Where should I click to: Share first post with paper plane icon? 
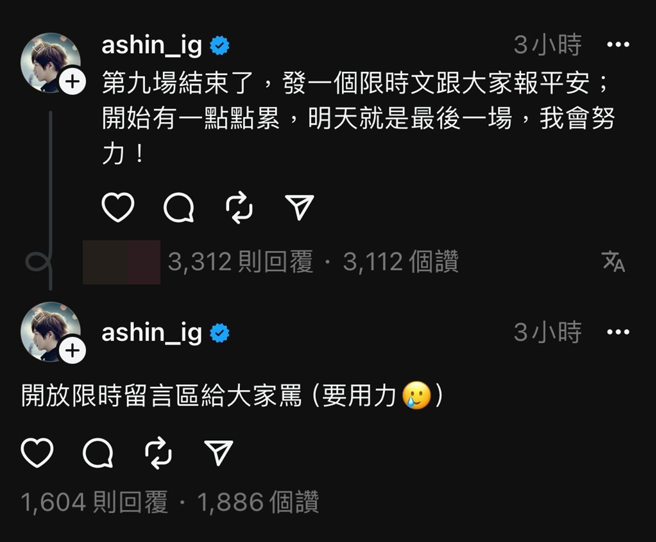[300, 207]
